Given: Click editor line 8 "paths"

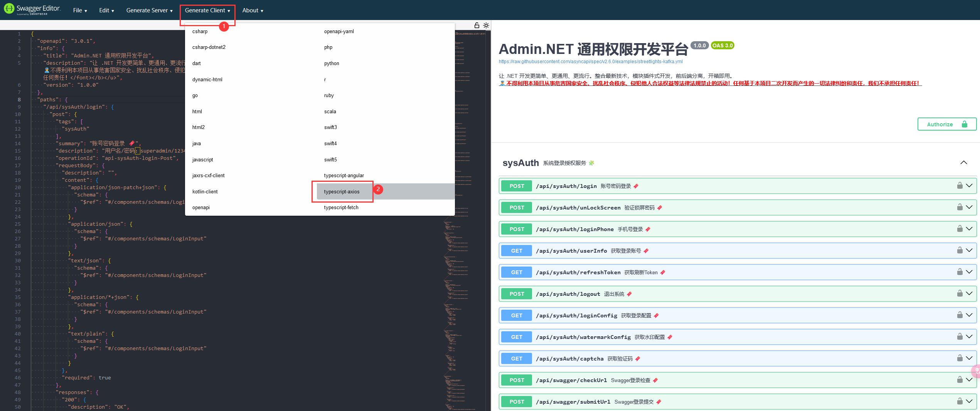Looking at the screenshot, I should 52,100.
